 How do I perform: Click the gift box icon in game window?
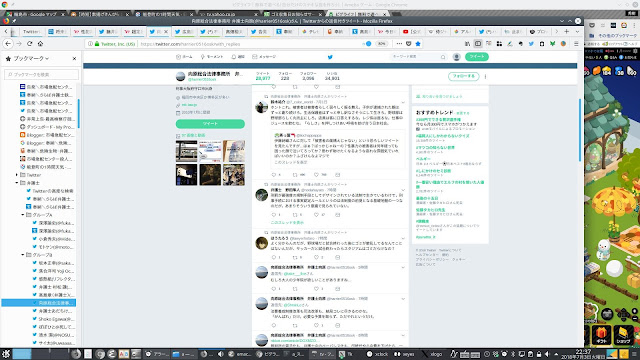click(x=601, y=334)
